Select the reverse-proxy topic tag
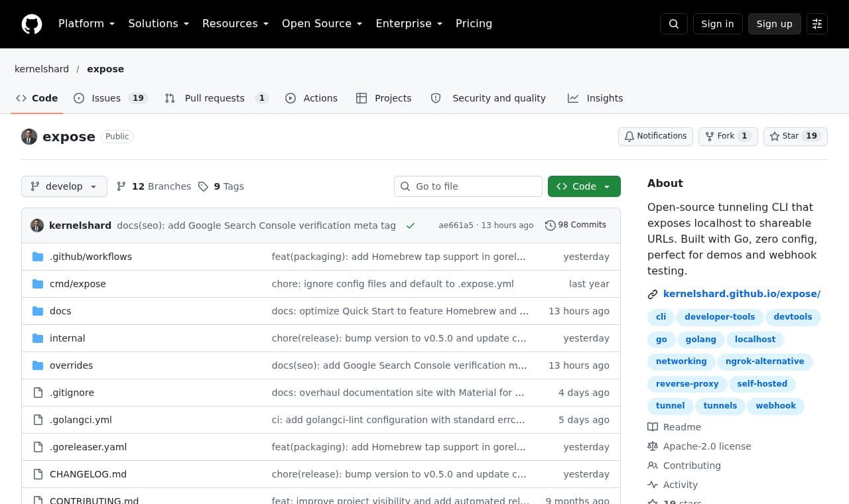The image size is (849, 504). [x=687, y=384]
